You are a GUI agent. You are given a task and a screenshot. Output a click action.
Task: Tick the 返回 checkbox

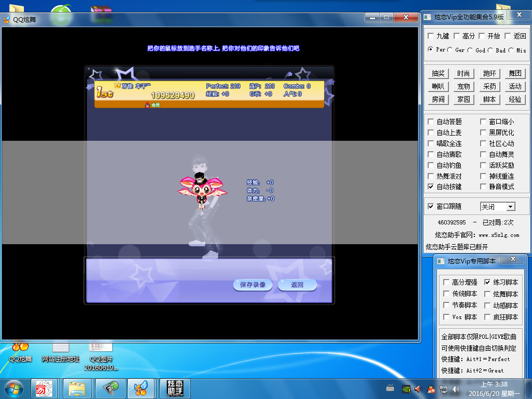(x=508, y=36)
